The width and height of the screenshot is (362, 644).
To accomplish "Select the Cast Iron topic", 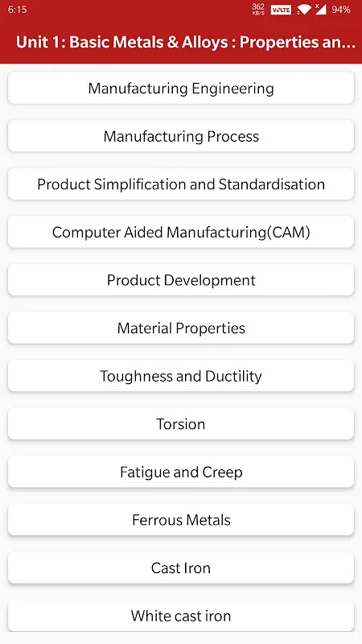I will point(181,568).
